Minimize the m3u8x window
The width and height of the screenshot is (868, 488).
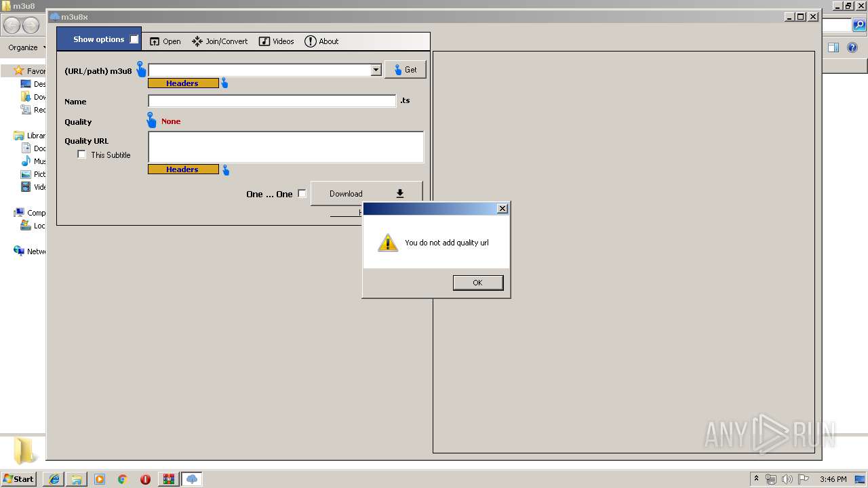click(789, 17)
